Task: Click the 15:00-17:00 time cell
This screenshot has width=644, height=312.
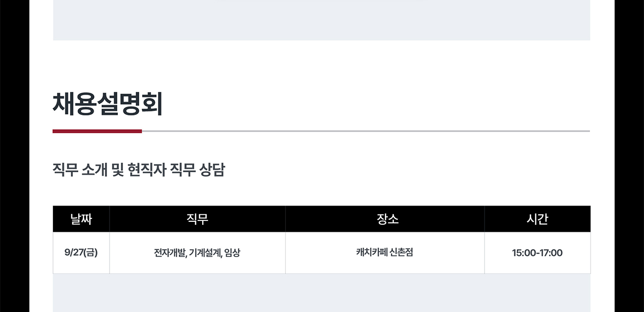Action: tap(537, 253)
